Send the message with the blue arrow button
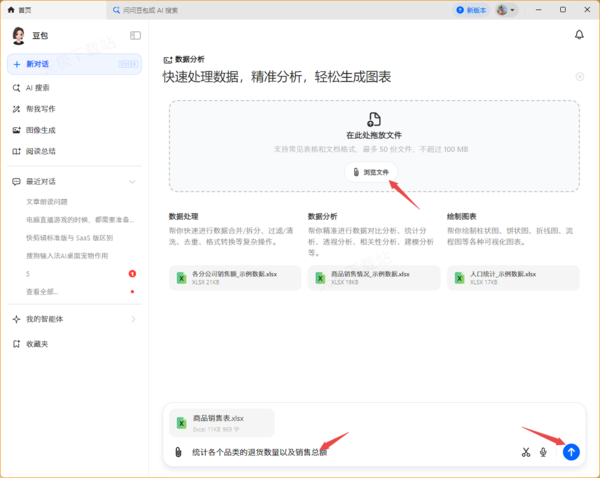The width and height of the screenshot is (600, 478). [x=571, y=452]
